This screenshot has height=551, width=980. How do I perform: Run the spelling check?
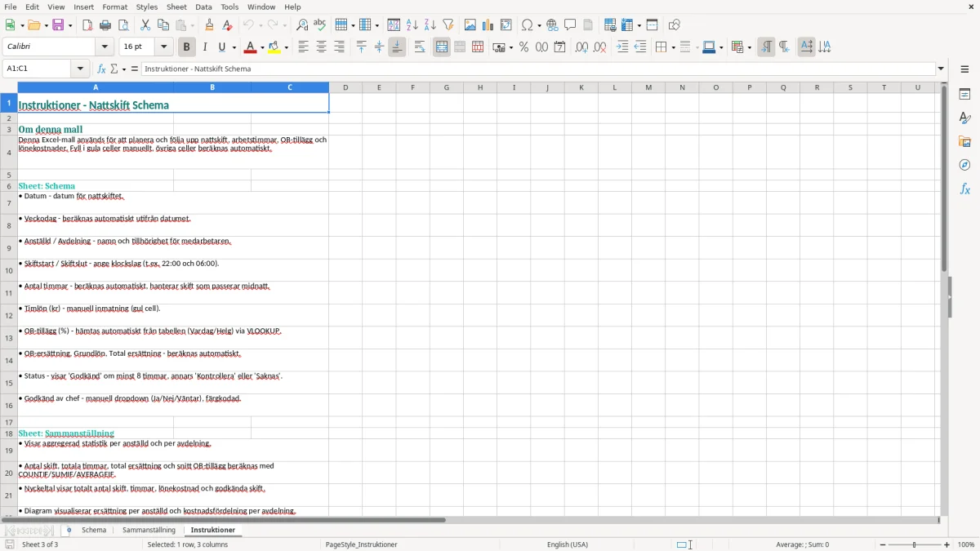click(320, 25)
